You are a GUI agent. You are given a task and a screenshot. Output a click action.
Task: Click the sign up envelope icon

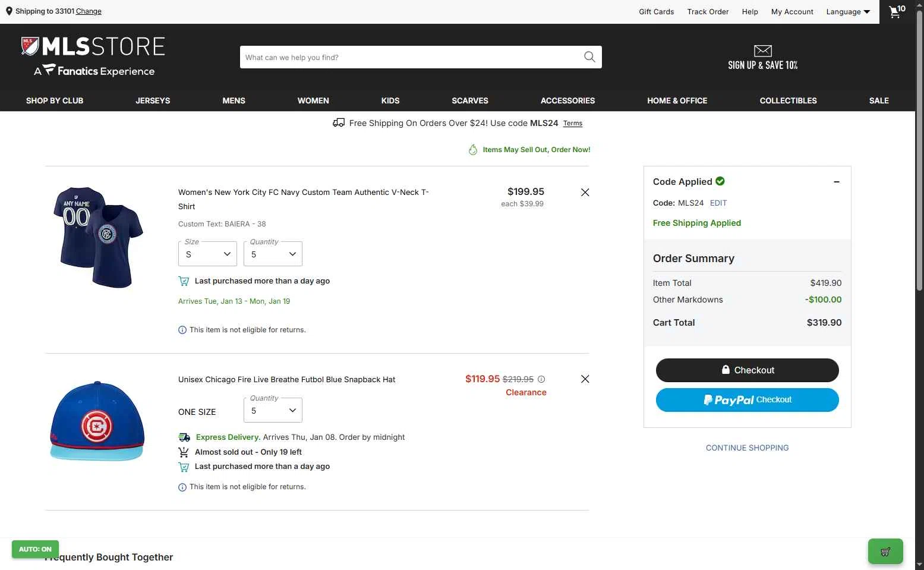[763, 51]
